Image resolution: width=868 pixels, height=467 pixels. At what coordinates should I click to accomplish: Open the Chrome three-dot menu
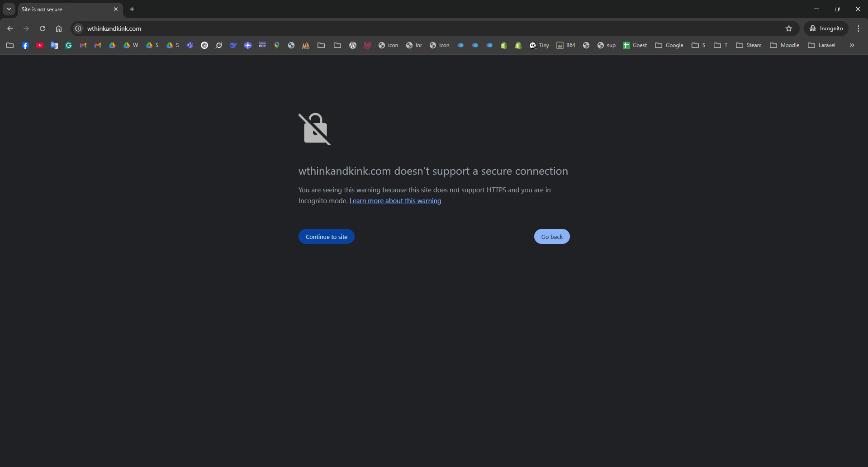tap(859, 29)
